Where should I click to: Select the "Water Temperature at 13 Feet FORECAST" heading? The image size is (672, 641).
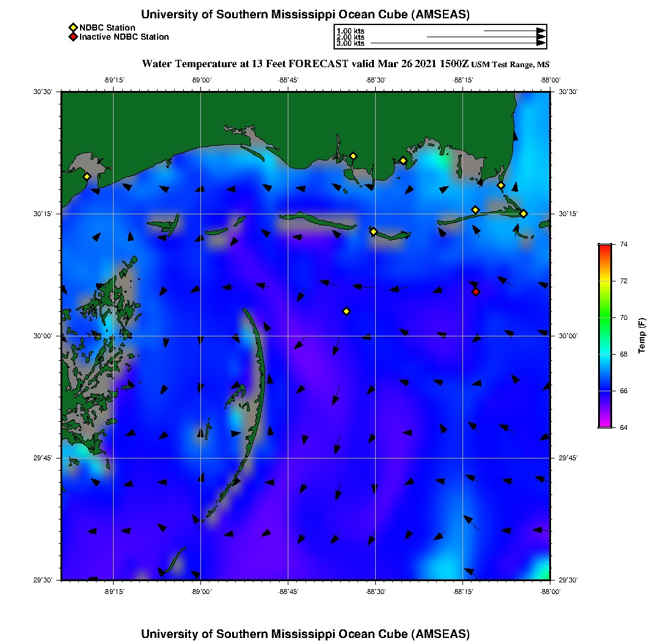click(x=245, y=64)
